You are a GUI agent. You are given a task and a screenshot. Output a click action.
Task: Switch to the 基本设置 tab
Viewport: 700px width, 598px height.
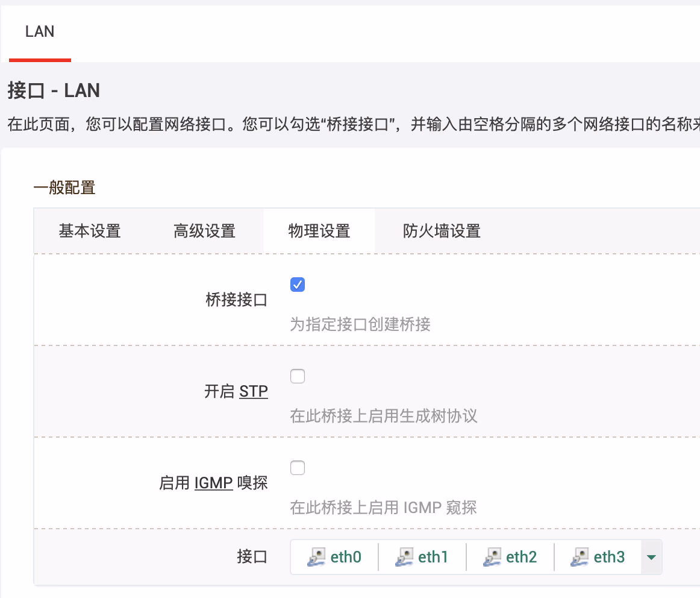point(90,231)
